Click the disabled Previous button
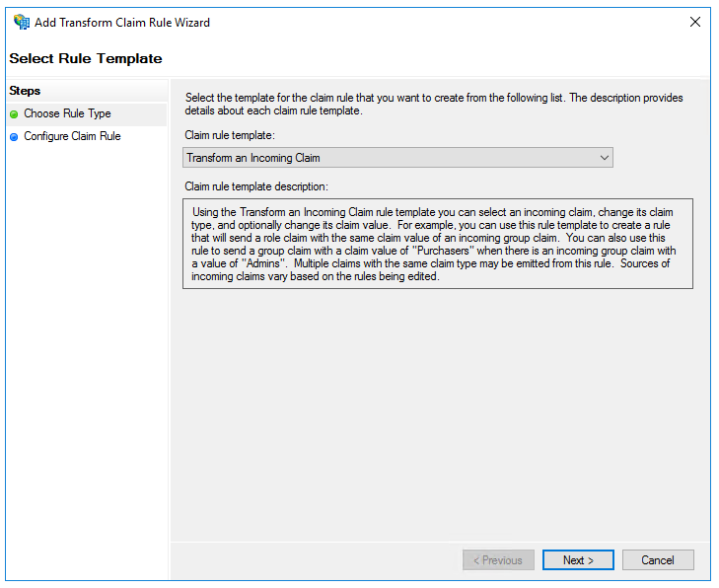Viewport: 719px width, 588px height. tap(498, 560)
